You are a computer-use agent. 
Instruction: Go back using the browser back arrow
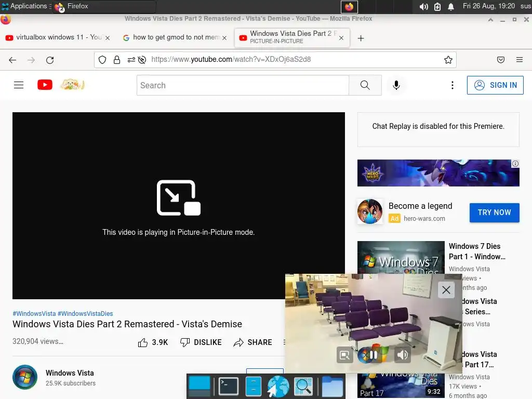tap(12, 60)
